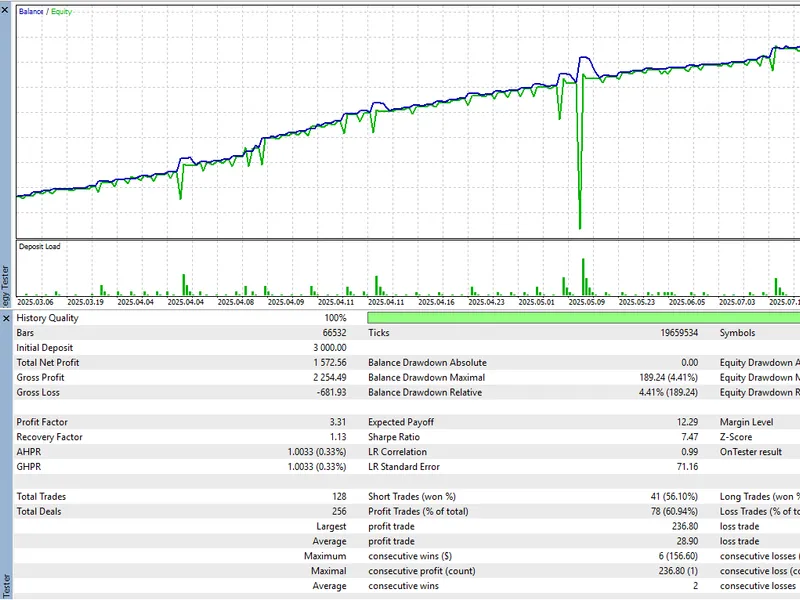Select the Profit Factor value 3.31
The height and width of the screenshot is (600, 800).
tap(337, 422)
